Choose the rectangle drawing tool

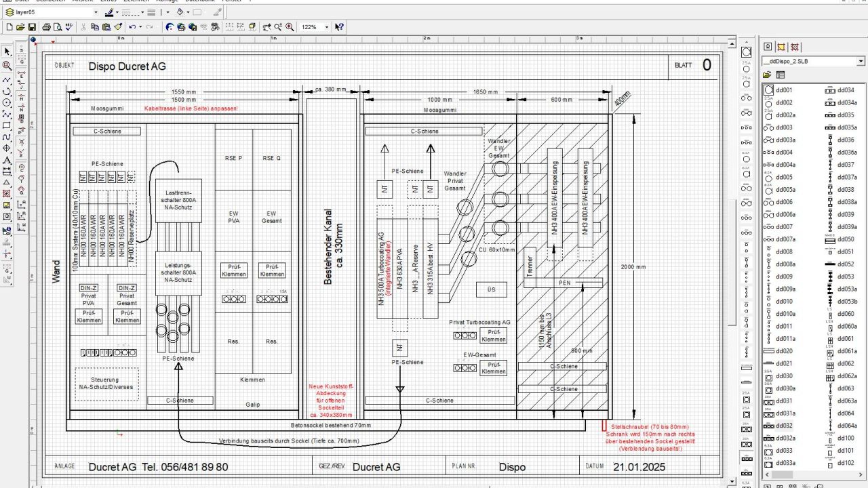pos(7,125)
